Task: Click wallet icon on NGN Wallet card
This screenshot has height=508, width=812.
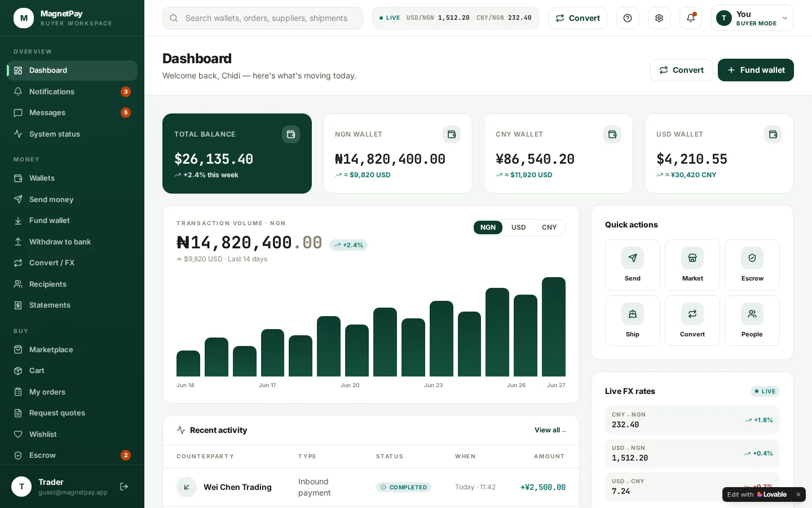Action: (x=452, y=134)
